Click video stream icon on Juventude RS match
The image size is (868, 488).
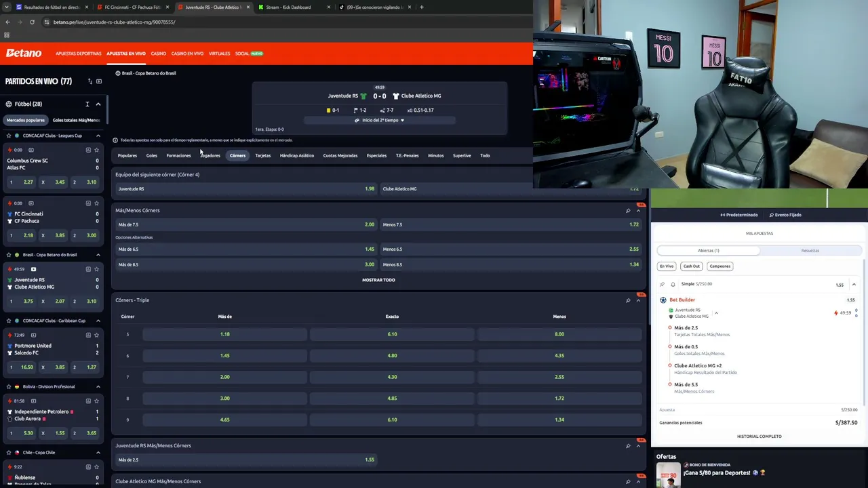coord(33,269)
